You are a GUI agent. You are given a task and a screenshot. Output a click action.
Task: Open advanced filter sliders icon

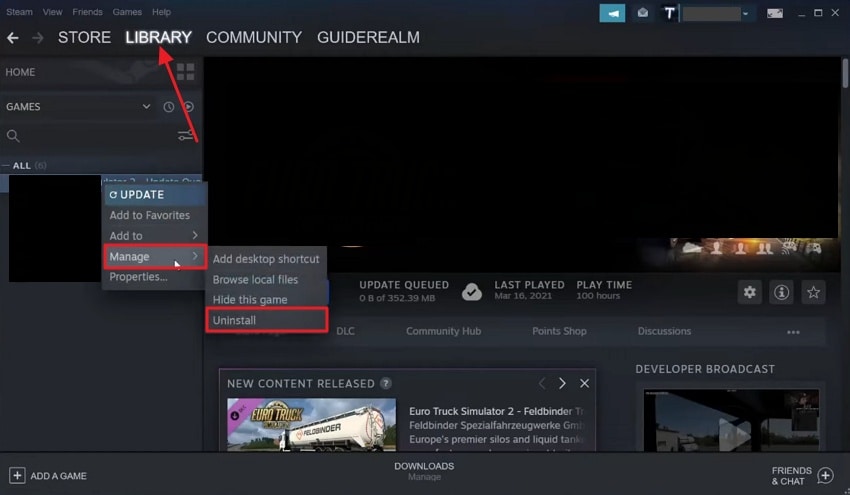pos(185,135)
